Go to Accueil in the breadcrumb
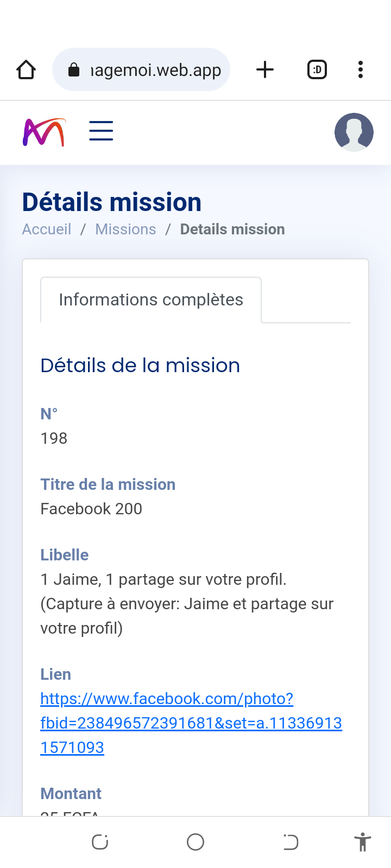This screenshot has height=868, width=391. [x=47, y=229]
